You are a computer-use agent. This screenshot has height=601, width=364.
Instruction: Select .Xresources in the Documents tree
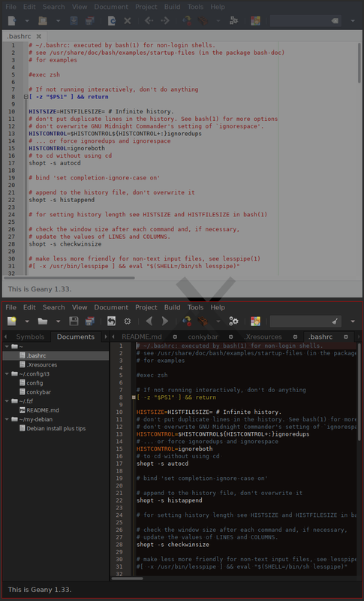[42, 365]
